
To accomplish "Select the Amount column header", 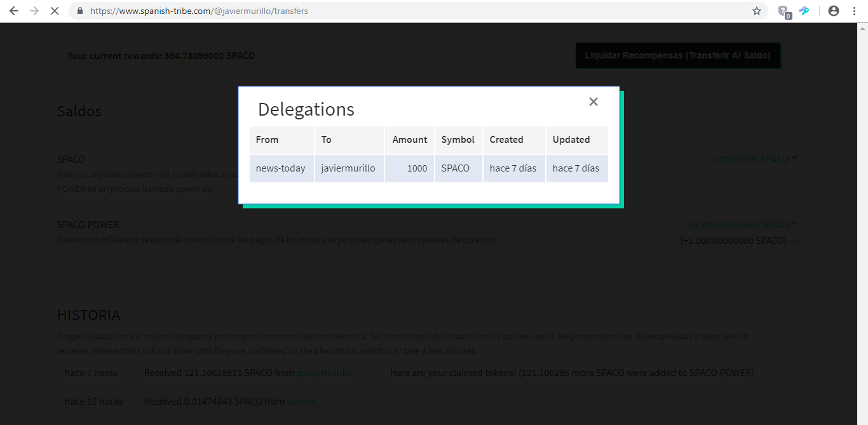I will [410, 140].
